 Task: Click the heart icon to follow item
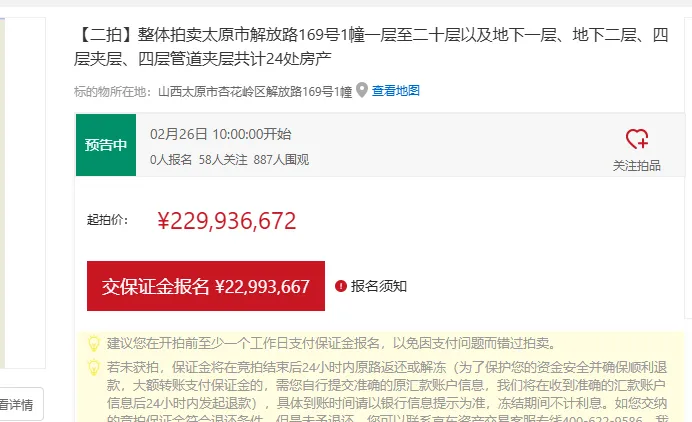coord(637,139)
